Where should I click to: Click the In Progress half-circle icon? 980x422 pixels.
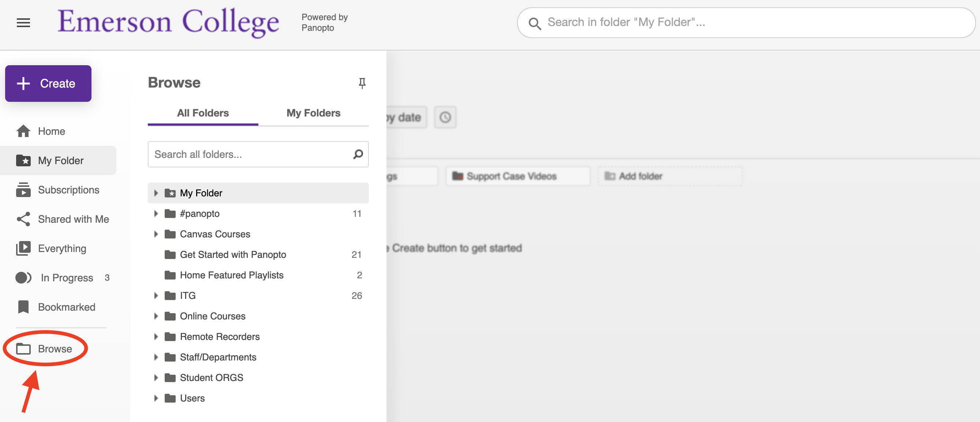[23, 278]
